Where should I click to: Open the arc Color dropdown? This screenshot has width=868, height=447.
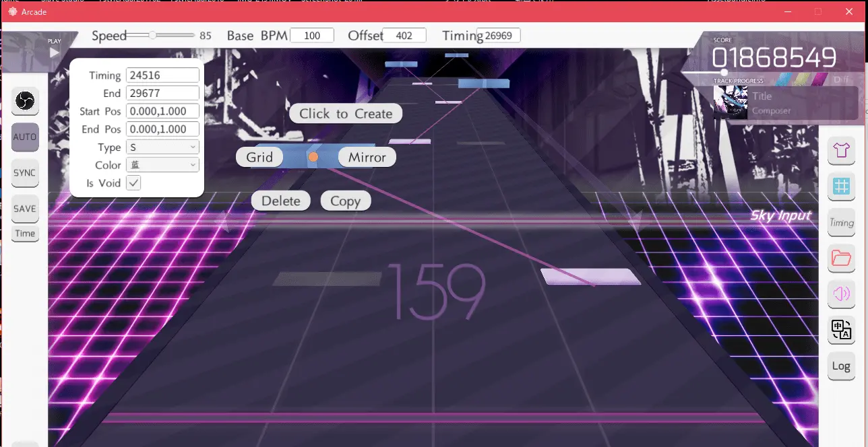pos(162,165)
